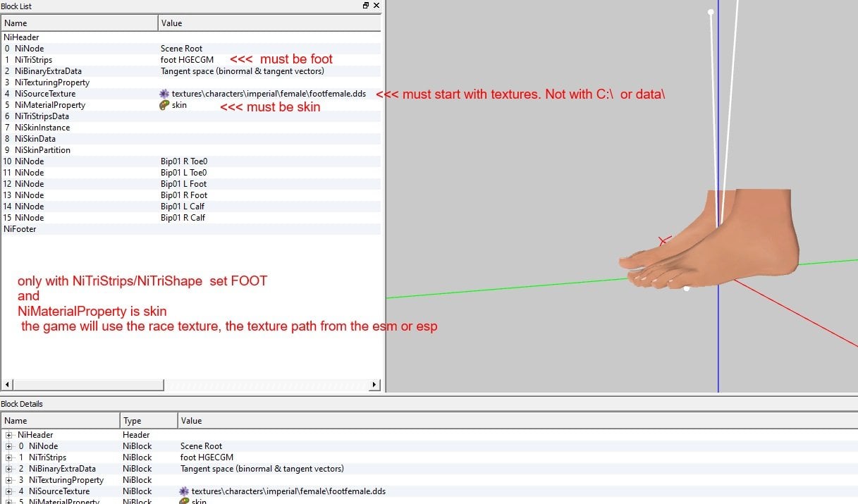The width and height of the screenshot is (858, 504).
Task: Select block 0 NiNode in Block List
Action: (x=190, y=49)
